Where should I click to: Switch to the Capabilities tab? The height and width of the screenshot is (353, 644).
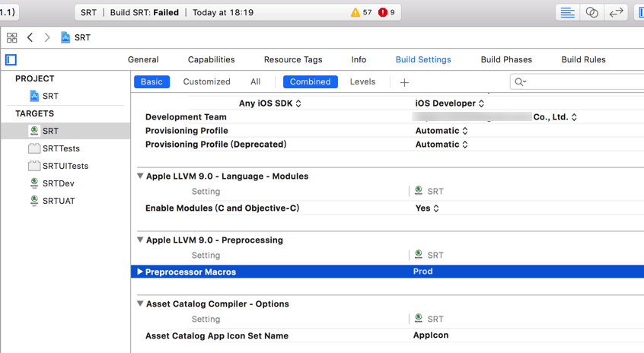click(211, 59)
